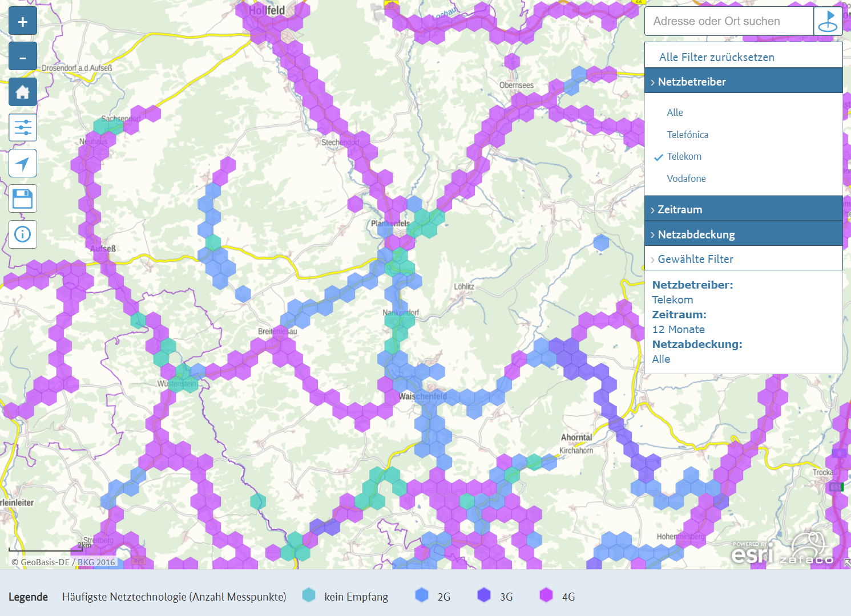
Task: Click the Legende heading text
Action: click(28, 597)
